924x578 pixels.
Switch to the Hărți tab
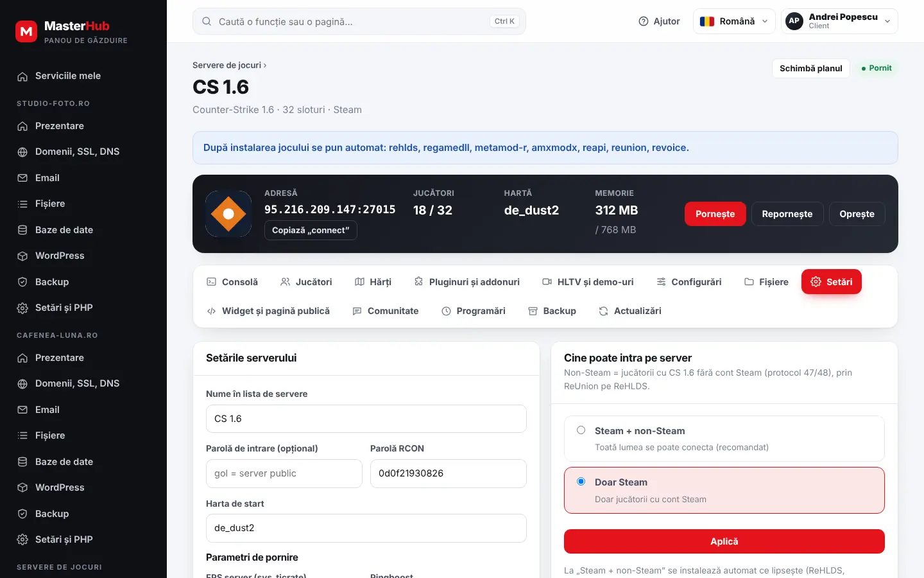pos(373,282)
